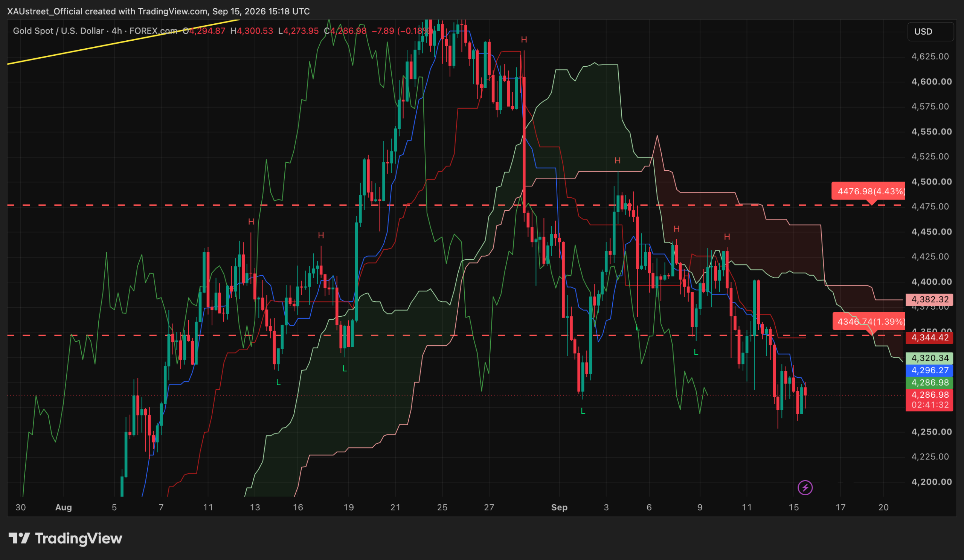The width and height of the screenshot is (964, 560).
Task: Click the 25 date on time axis
Action: click(x=442, y=508)
